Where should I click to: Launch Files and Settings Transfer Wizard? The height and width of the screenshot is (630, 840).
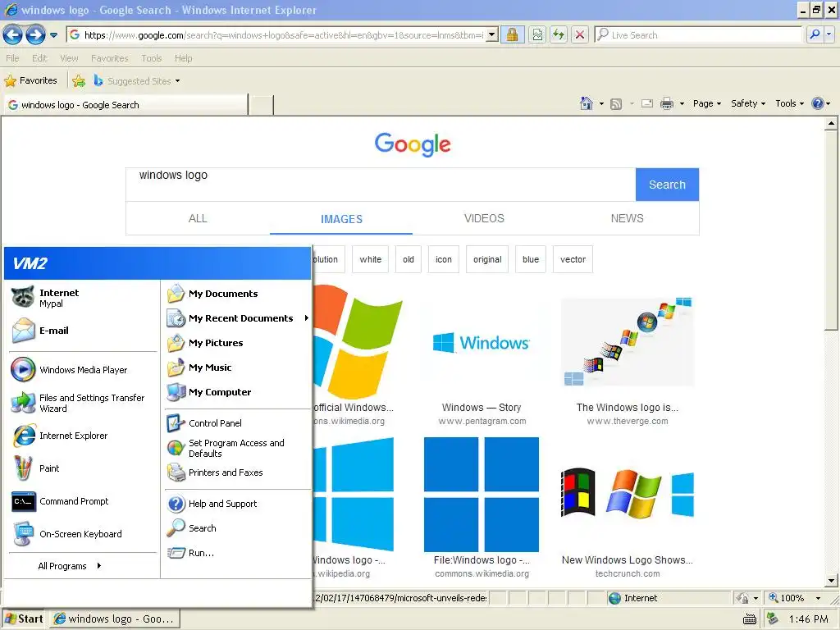tap(83, 403)
